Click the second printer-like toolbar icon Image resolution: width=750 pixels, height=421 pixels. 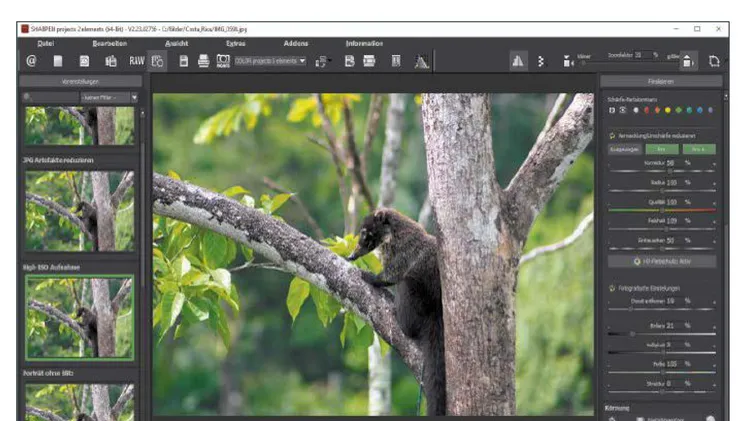pos(369,61)
